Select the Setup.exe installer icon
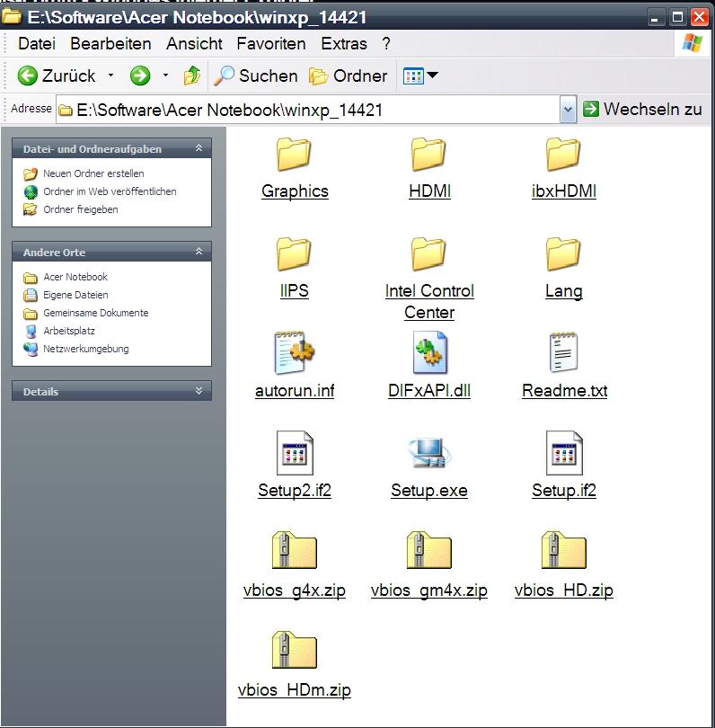 pos(429,453)
